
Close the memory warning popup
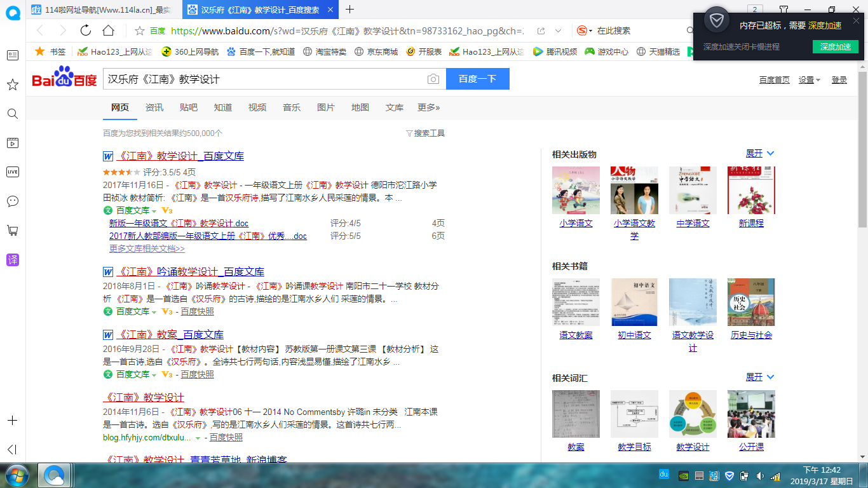pos(856,21)
